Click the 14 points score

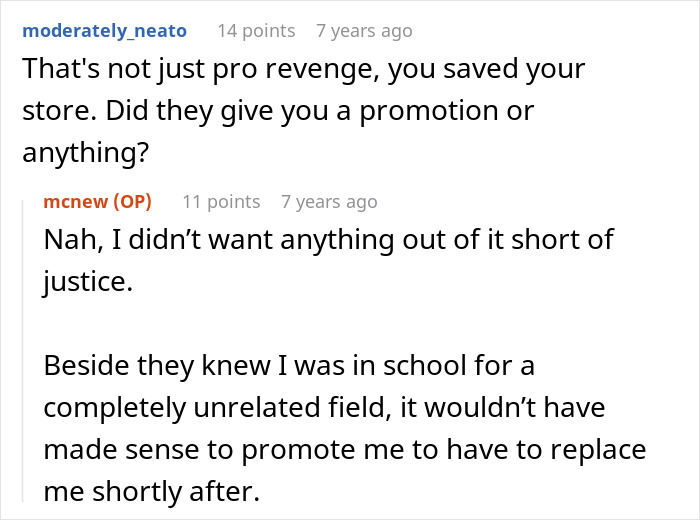tap(256, 31)
